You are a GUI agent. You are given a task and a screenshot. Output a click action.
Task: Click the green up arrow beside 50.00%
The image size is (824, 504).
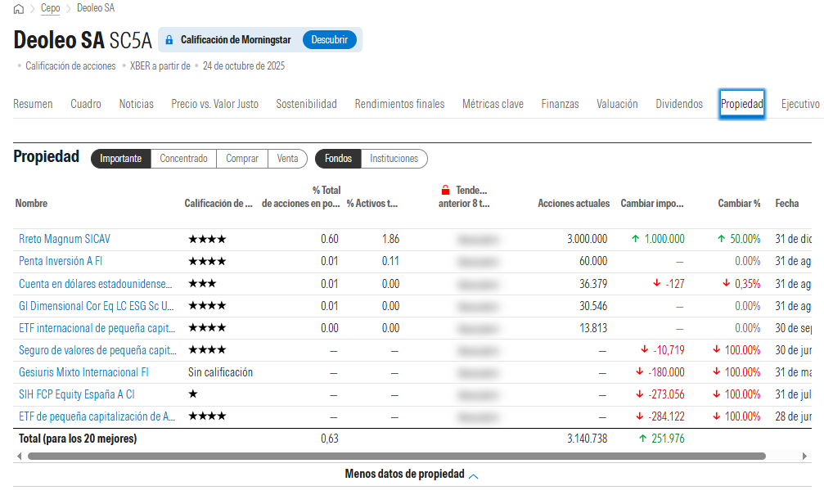click(x=722, y=239)
